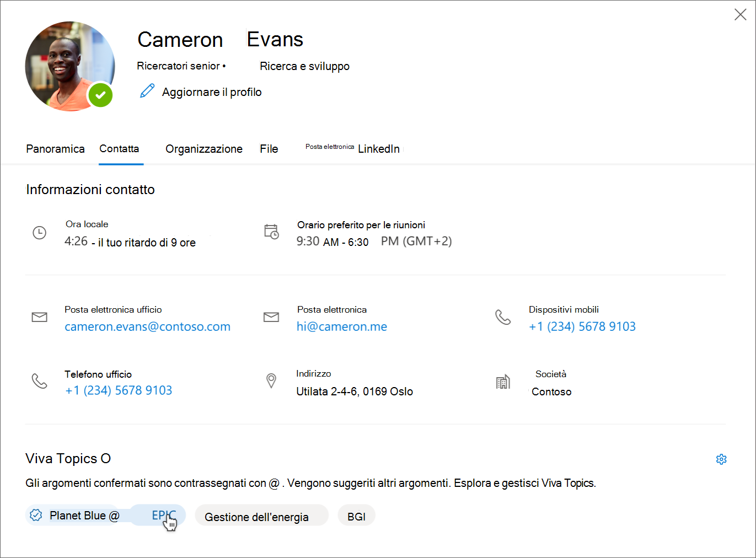
Task: Click confirmed badge icon on Planet Blue
Action: 36,515
